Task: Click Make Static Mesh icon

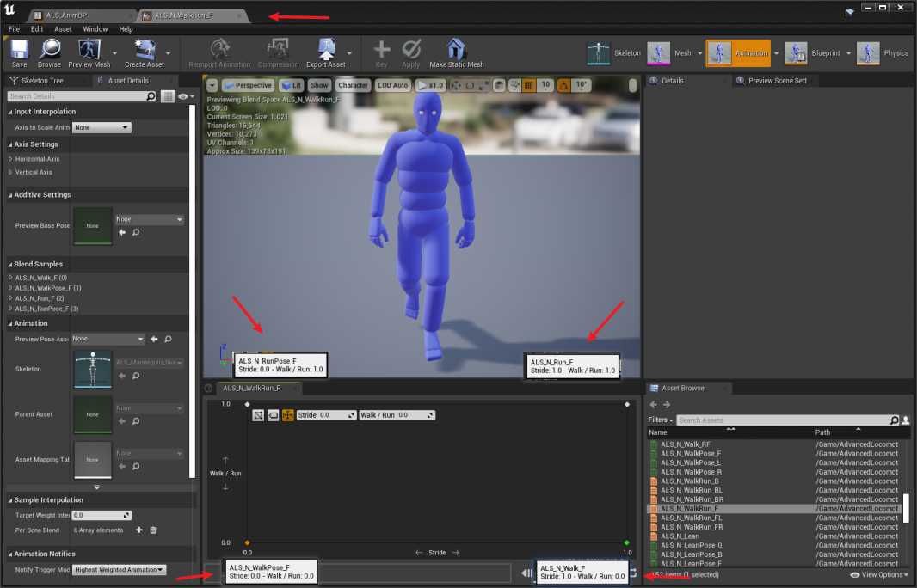Action: pos(456,54)
